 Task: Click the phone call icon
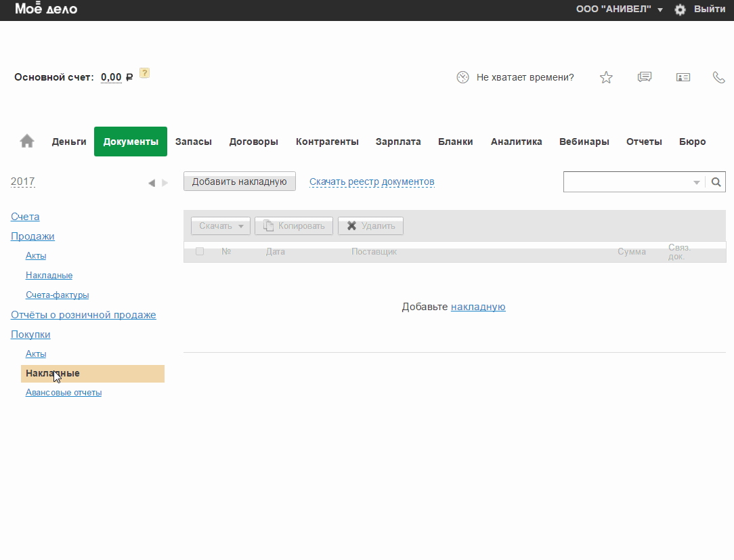(x=719, y=77)
